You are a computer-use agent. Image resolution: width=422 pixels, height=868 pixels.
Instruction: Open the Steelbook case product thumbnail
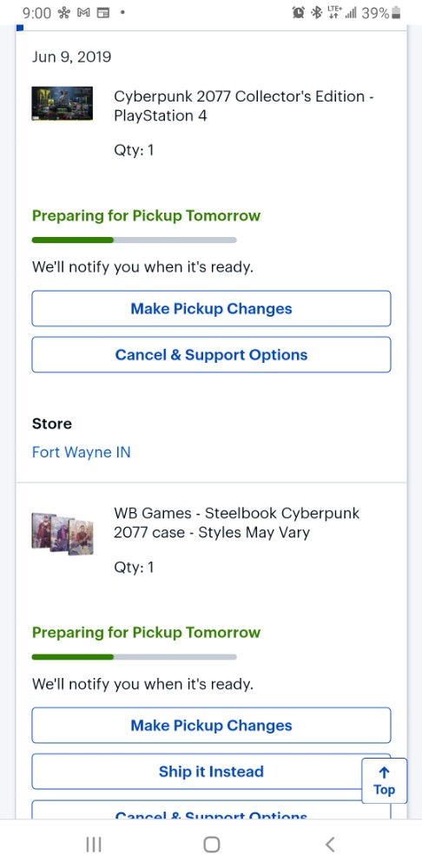pyautogui.click(x=62, y=534)
